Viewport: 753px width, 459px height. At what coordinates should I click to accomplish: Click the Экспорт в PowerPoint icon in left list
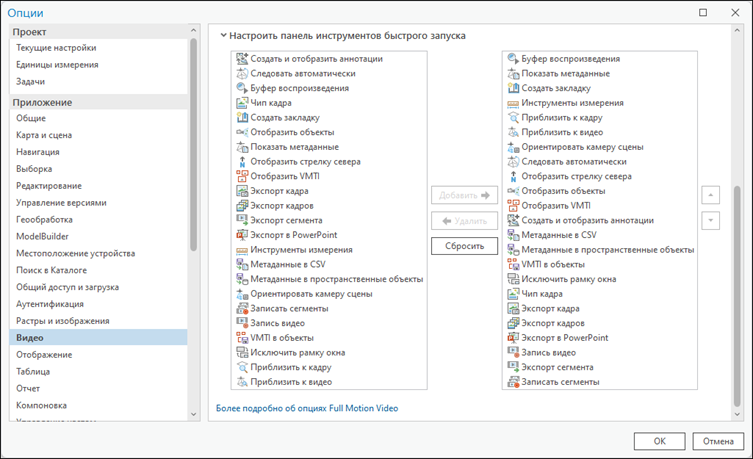pos(242,235)
